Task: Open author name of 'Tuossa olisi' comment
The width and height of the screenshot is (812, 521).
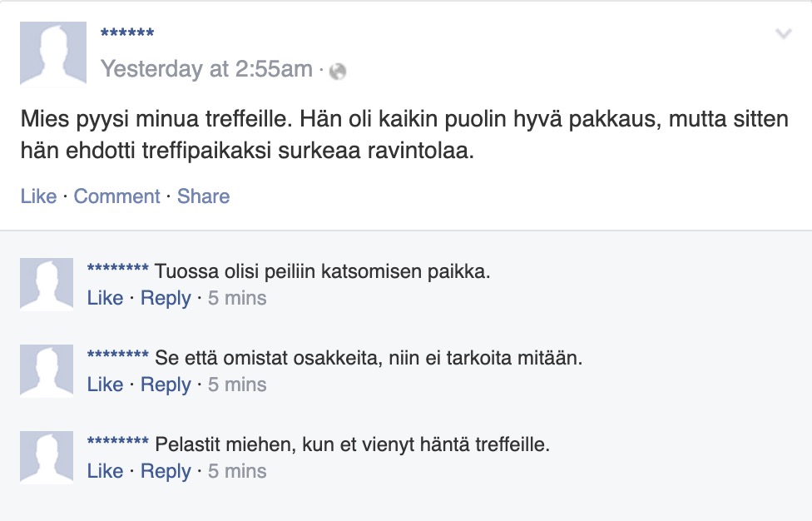Action: point(117,270)
